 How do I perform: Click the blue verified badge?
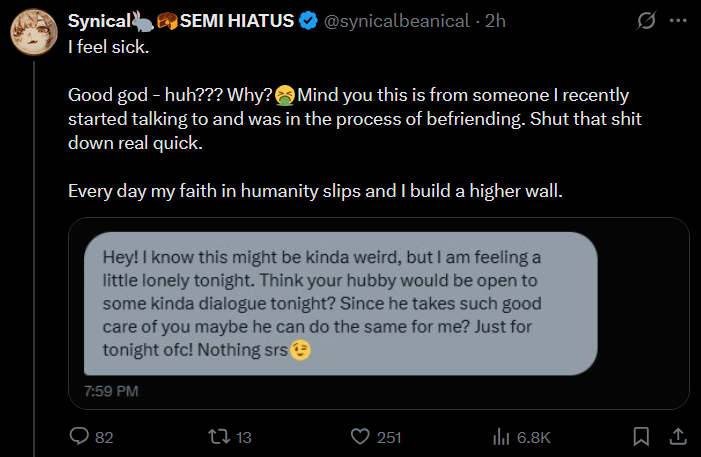click(310, 21)
